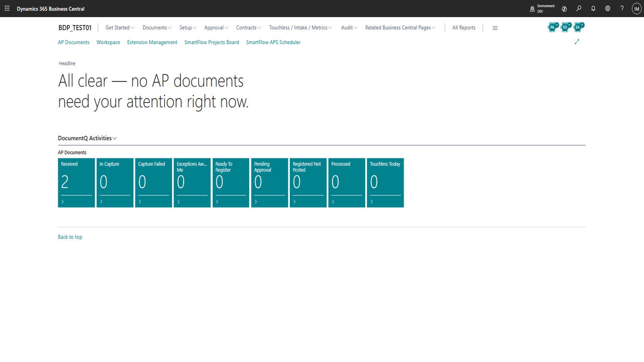Expand Related Business Central Pages menu
The width and height of the screenshot is (644, 362).
(x=400, y=28)
